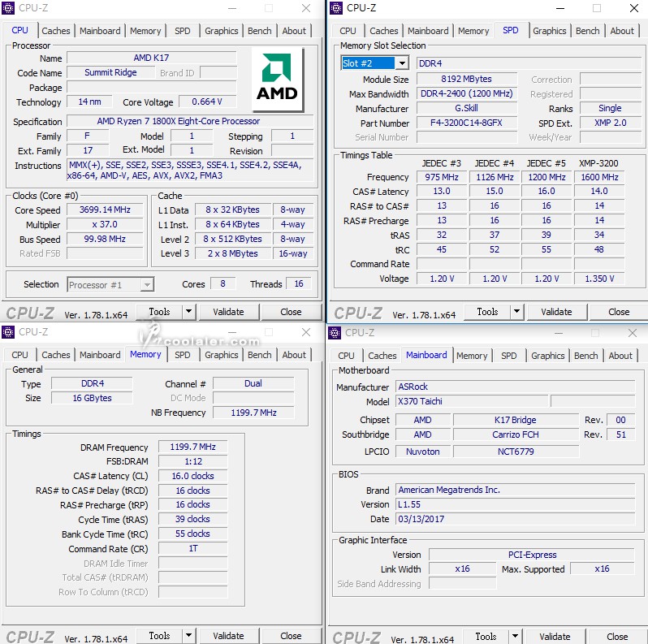This screenshot has width=648, height=644.
Task: Click the Carrizo FCH southbridge field
Action: (516, 434)
